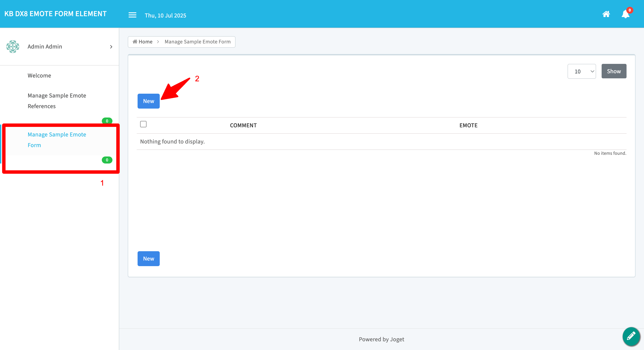Viewport: 644px width, 350px height.
Task: Tick the select-all checkbox in table header
Action: (x=143, y=124)
